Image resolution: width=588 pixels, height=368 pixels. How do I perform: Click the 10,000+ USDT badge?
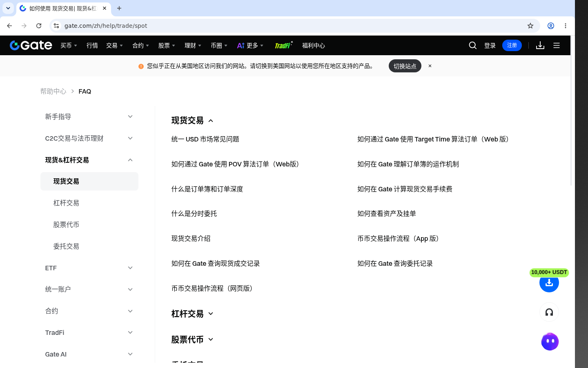click(x=549, y=272)
